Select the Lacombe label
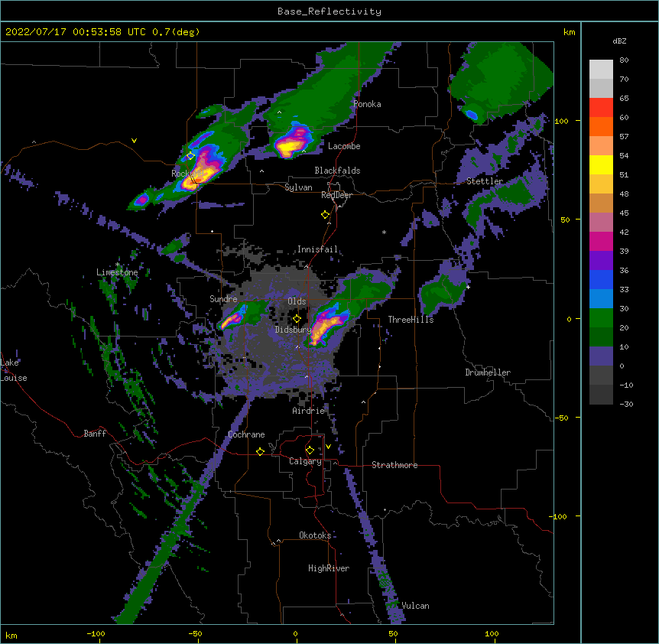Viewport: 659px width, 644px height. (x=344, y=146)
